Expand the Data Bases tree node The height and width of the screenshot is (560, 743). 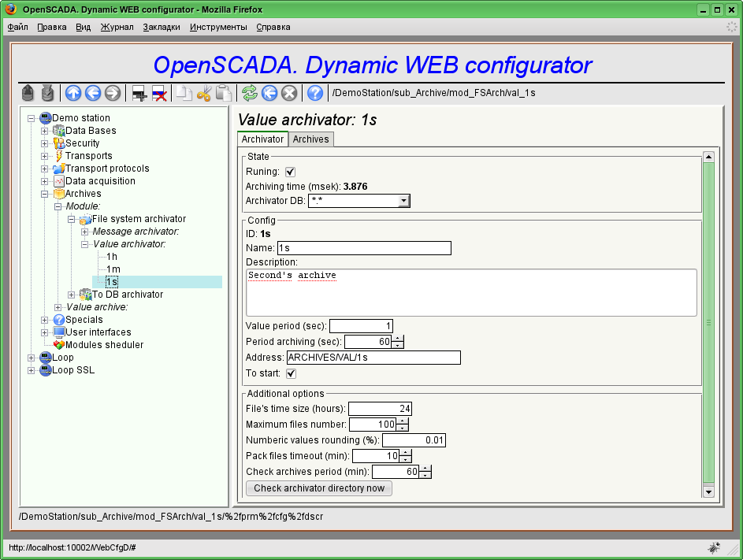click(x=45, y=132)
